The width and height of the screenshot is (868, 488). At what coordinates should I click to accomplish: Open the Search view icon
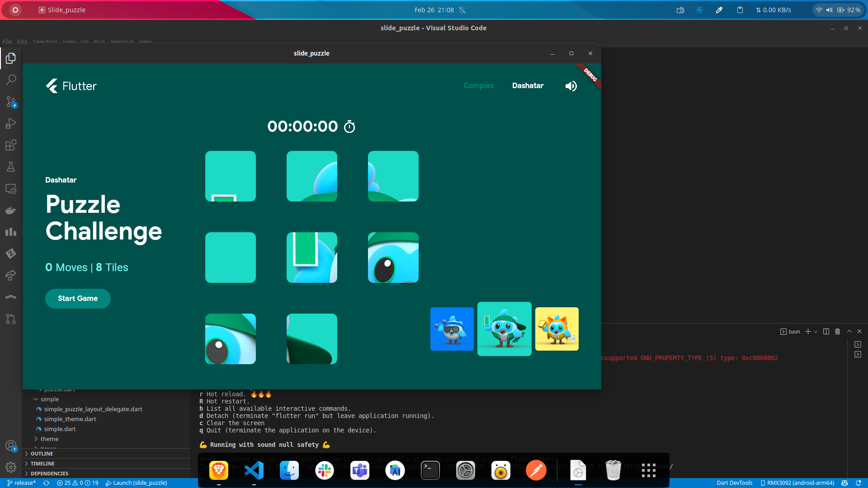pyautogui.click(x=11, y=80)
